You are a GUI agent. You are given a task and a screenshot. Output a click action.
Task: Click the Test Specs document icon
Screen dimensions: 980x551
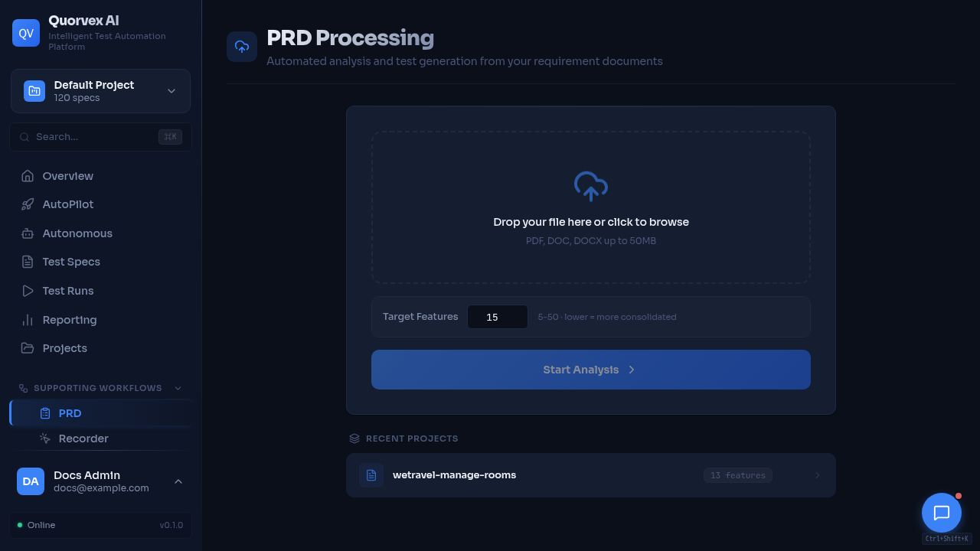[28, 262]
